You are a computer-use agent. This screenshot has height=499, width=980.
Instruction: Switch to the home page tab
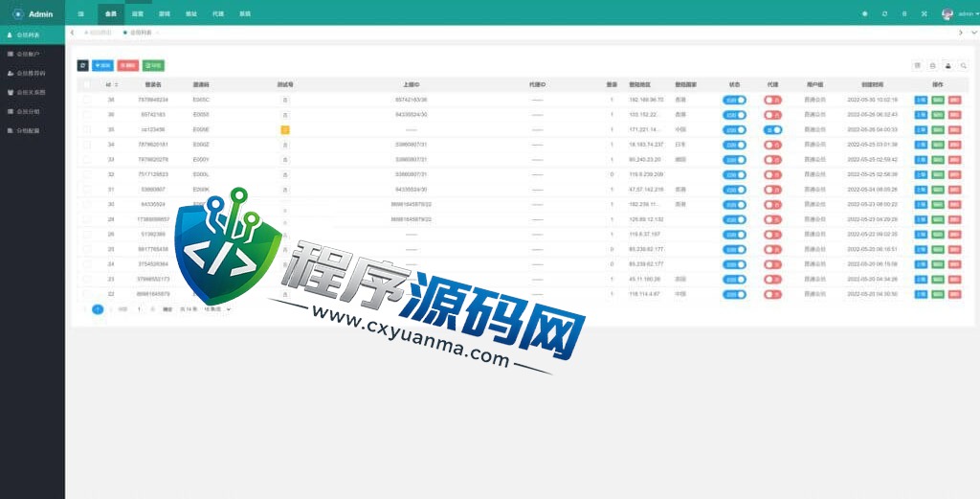(99, 32)
